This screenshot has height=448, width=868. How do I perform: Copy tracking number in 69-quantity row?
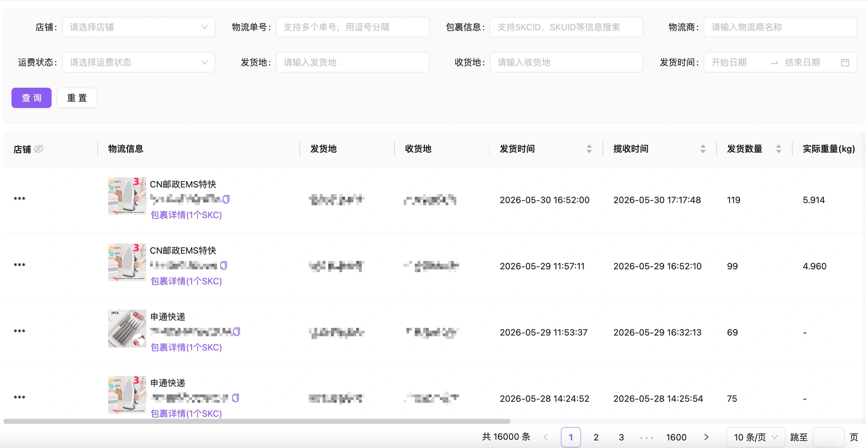coord(236,332)
